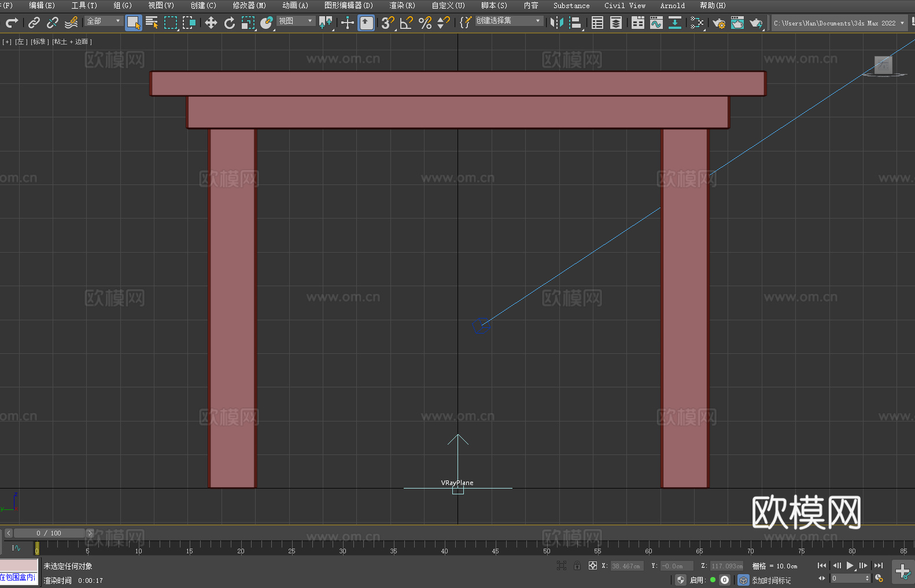
Task: Open Rendered Frame Window
Action: [737, 23]
